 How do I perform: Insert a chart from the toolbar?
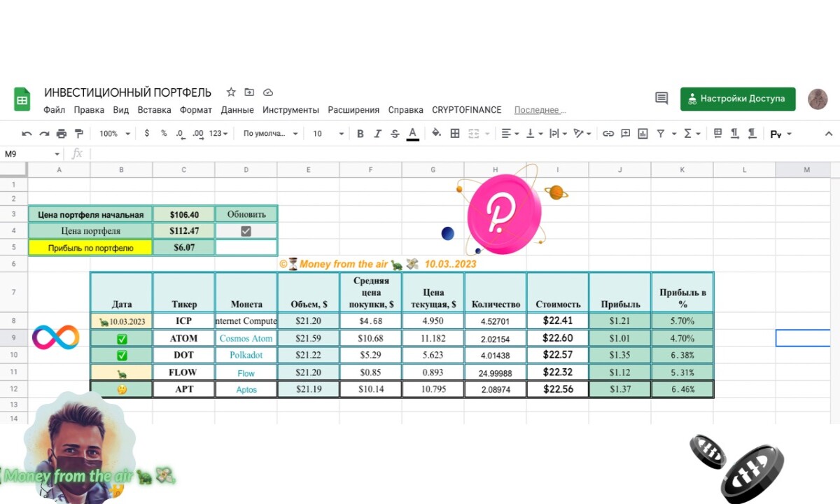point(643,134)
